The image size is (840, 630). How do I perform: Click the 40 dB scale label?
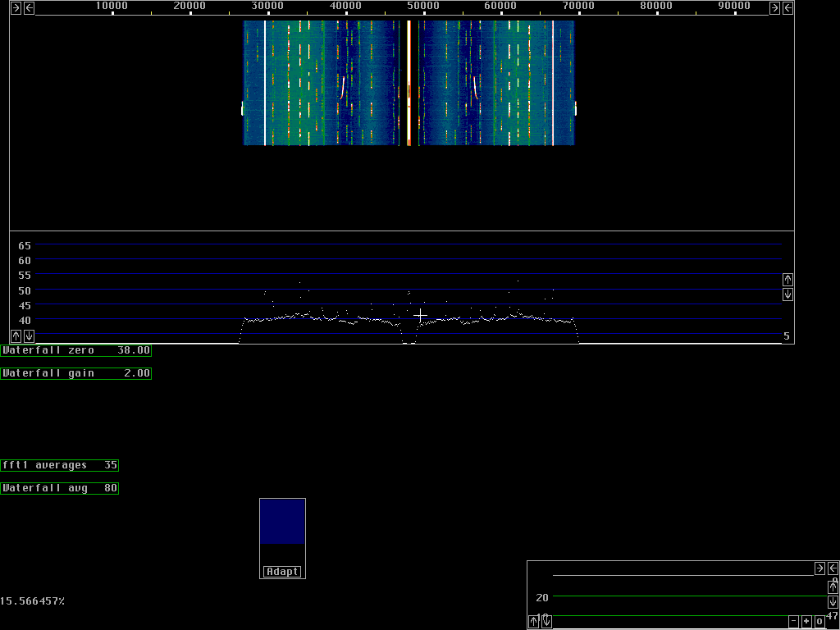coord(25,321)
